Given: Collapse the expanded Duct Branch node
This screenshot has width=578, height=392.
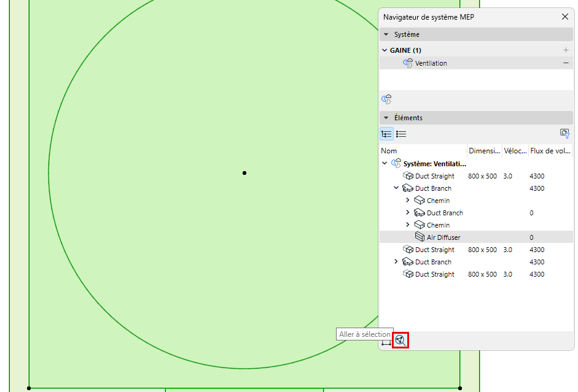Looking at the screenshot, I should pyautogui.click(x=396, y=188).
